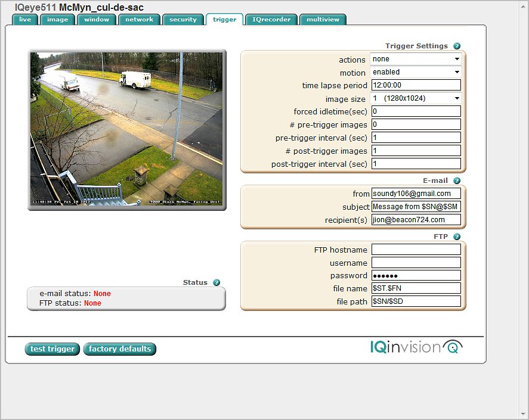529x420 pixels.
Task: Expand the actions dropdown
Action: point(416,59)
